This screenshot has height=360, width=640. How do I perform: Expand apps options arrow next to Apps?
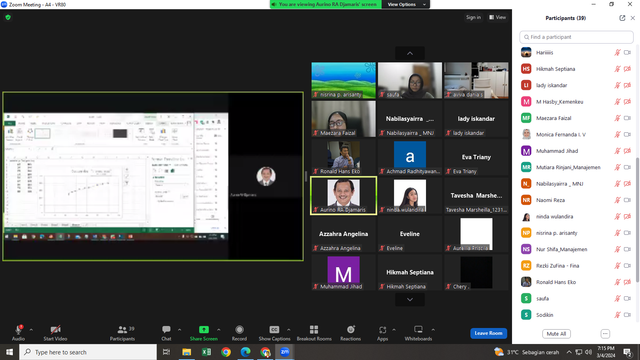(394, 330)
